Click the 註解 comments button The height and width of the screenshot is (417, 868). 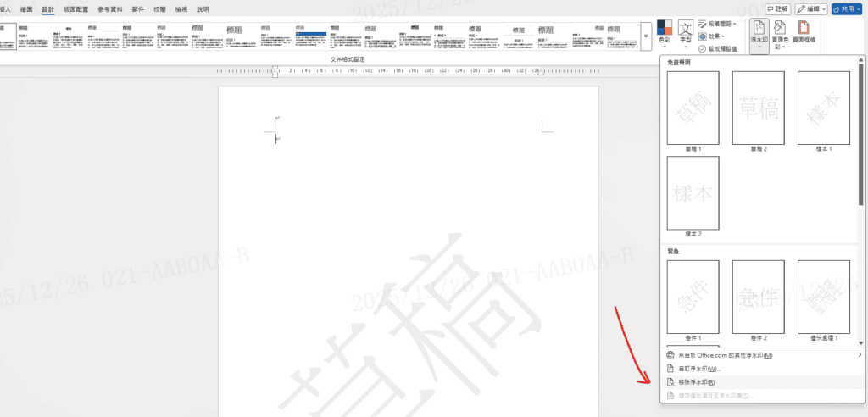pyautogui.click(x=776, y=8)
